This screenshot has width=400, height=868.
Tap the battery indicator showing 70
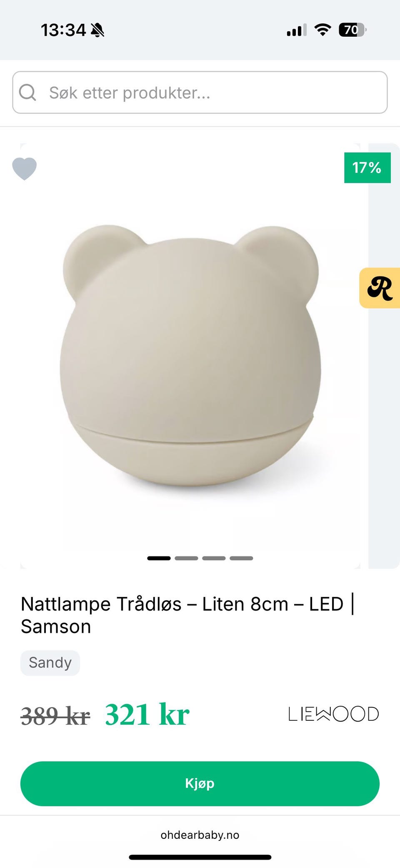pos(352,30)
